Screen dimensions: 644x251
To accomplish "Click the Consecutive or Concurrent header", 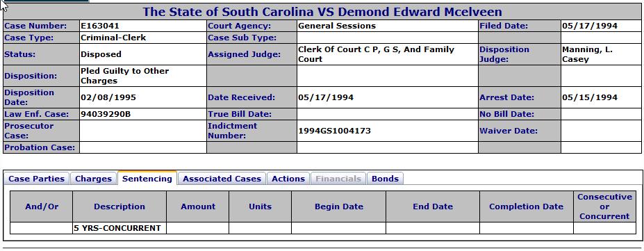I will [x=604, y=207].
